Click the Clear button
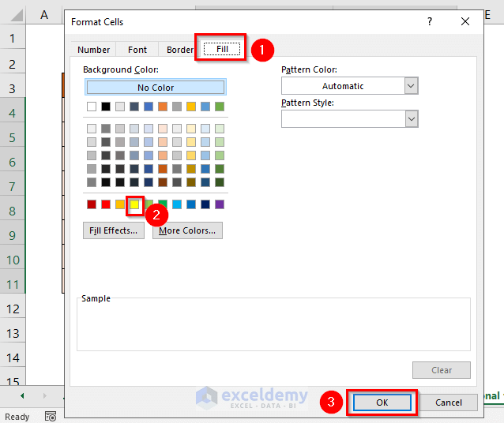Image resolution: width=504 pixels, height=423 pixels. (x=442, y=370)
